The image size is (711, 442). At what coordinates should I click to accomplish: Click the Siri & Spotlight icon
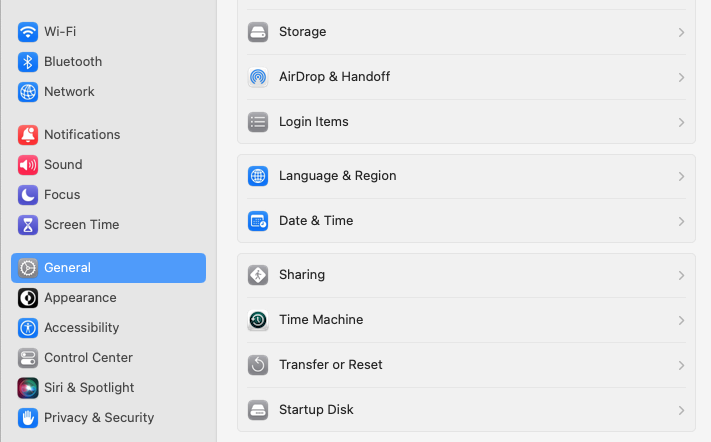point(28,388)
